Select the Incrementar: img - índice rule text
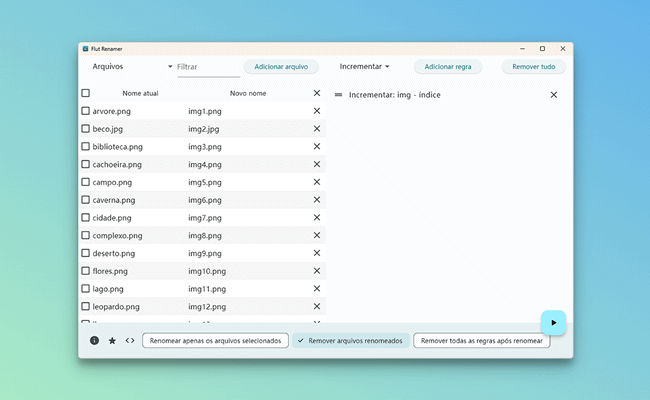The width and height of the screenshot is (650, 400). tap(395, 95)
